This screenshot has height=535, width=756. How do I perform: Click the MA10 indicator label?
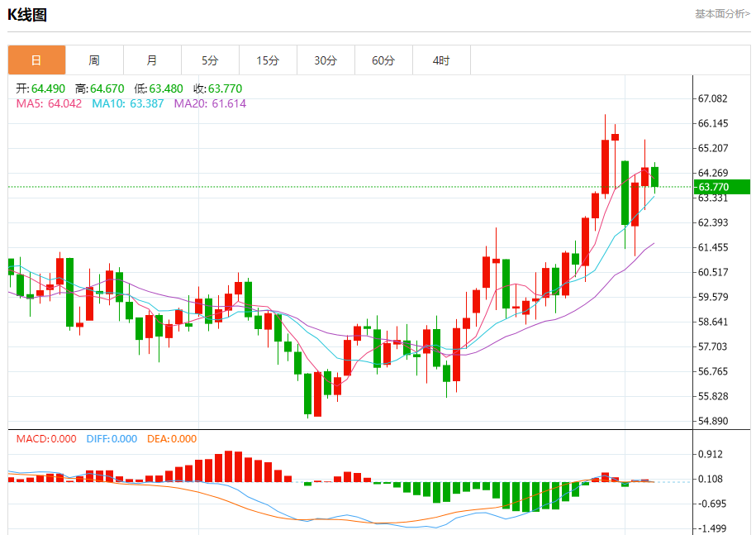point(127,103)
